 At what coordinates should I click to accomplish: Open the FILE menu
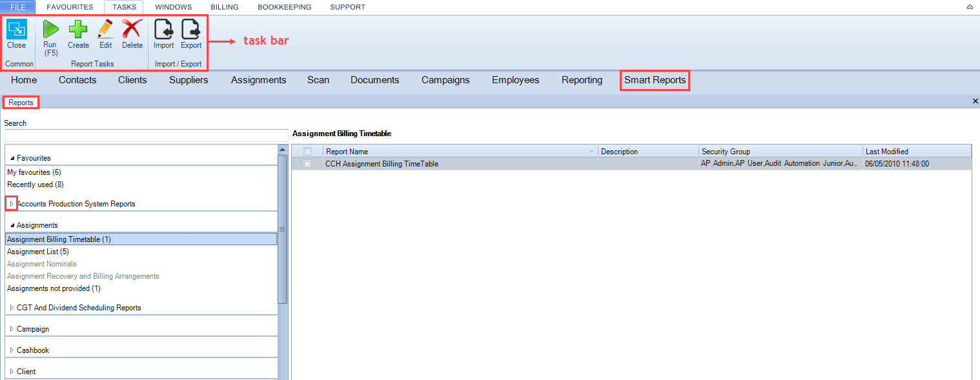click(x=18, y=7)
